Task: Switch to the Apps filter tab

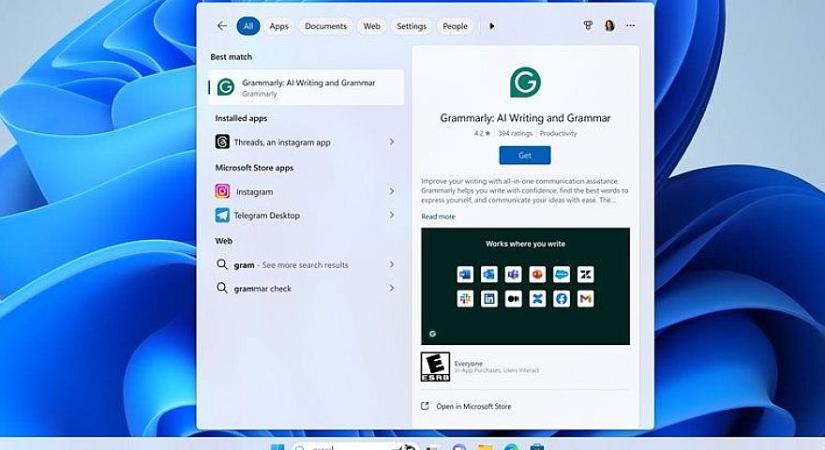Action: point(279,26)
